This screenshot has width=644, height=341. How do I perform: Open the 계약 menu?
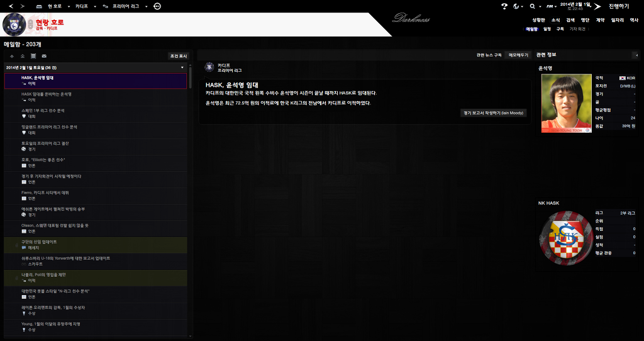(600, 20)
